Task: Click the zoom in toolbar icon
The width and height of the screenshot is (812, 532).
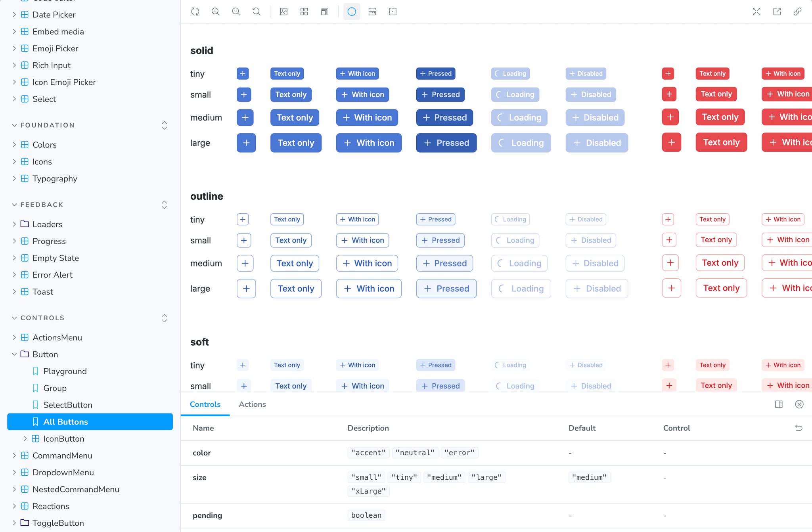Action: 215,11
